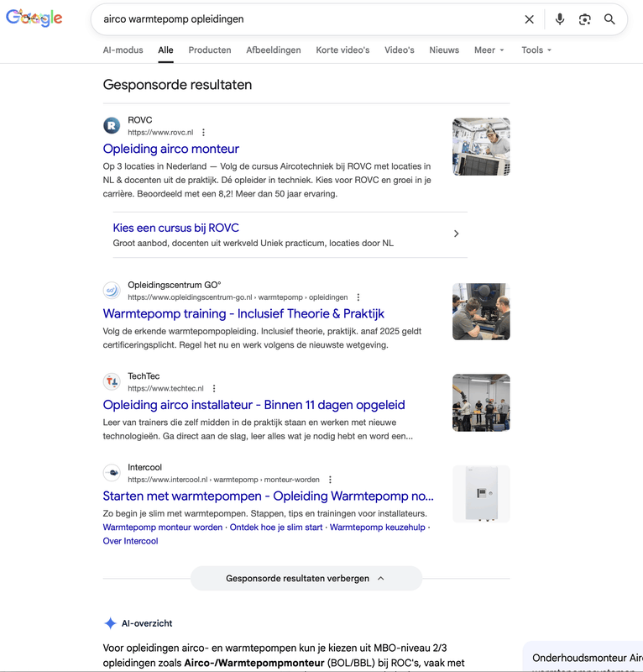Image resolution: width=643 pixels, height=672 pixels.
Task: Click ROVC site name text
Action: (139, 120)
